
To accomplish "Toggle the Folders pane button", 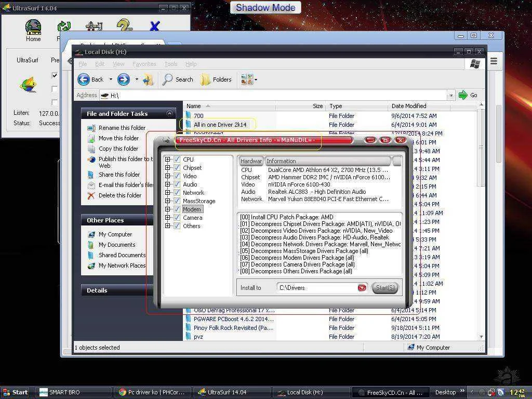I will pyautogui.click(x=216, y=79).
